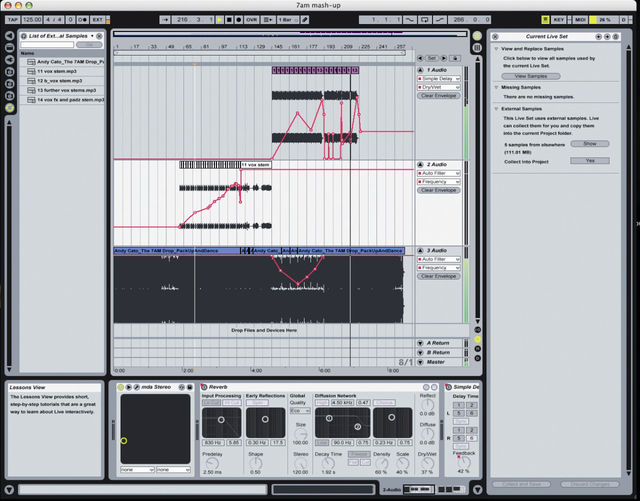Click the Play button in transport
The image size is (640, 501).
(220, 20)
